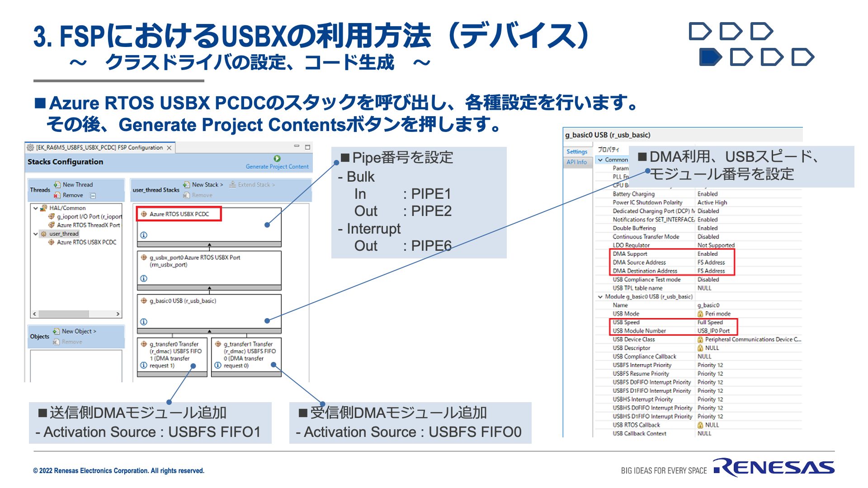The image size is (868, 488).
Task: Click the info icon in g_transfer0 block
Action: pos(144,365)
